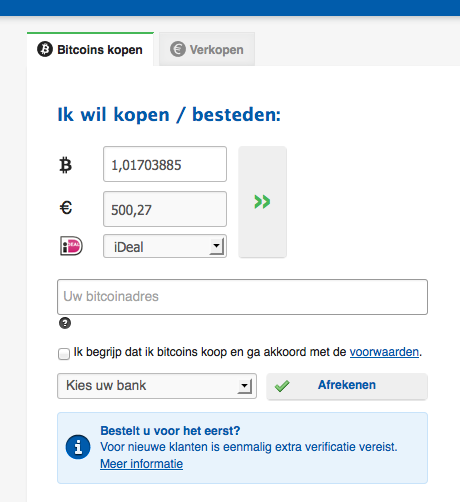This screenshot has width=460, height=502.
Task: Click the Afrekenen checkout button
Action: tap(347, 386)
